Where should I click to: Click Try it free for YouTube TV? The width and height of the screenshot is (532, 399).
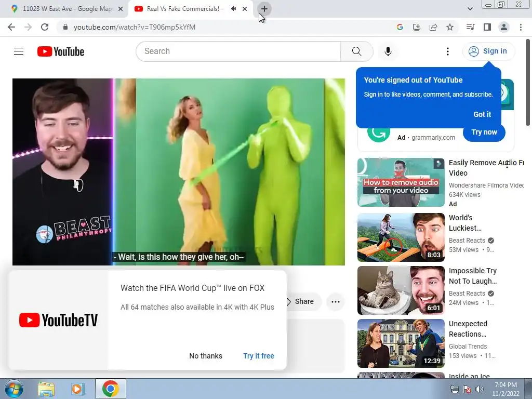(x=259, y=356)
